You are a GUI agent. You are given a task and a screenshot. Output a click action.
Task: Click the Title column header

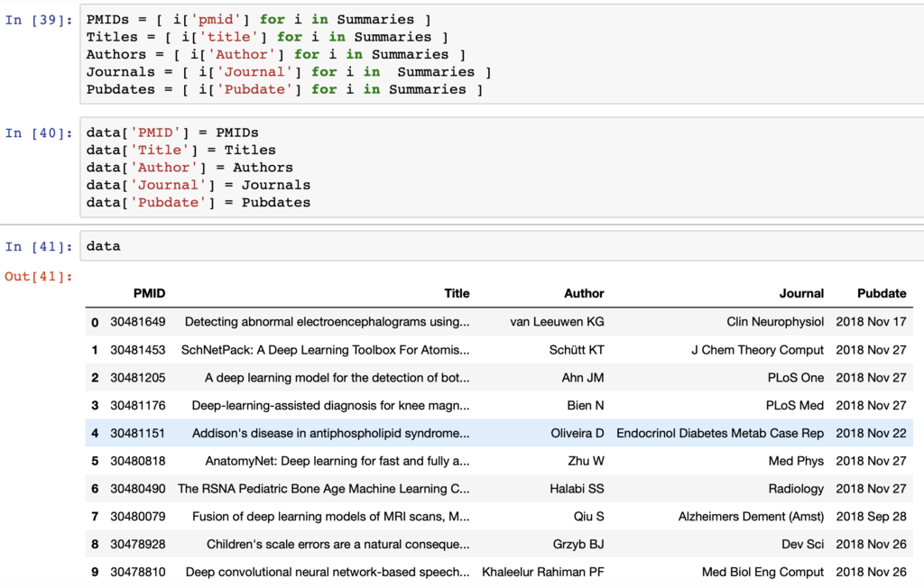coord(457,293)
